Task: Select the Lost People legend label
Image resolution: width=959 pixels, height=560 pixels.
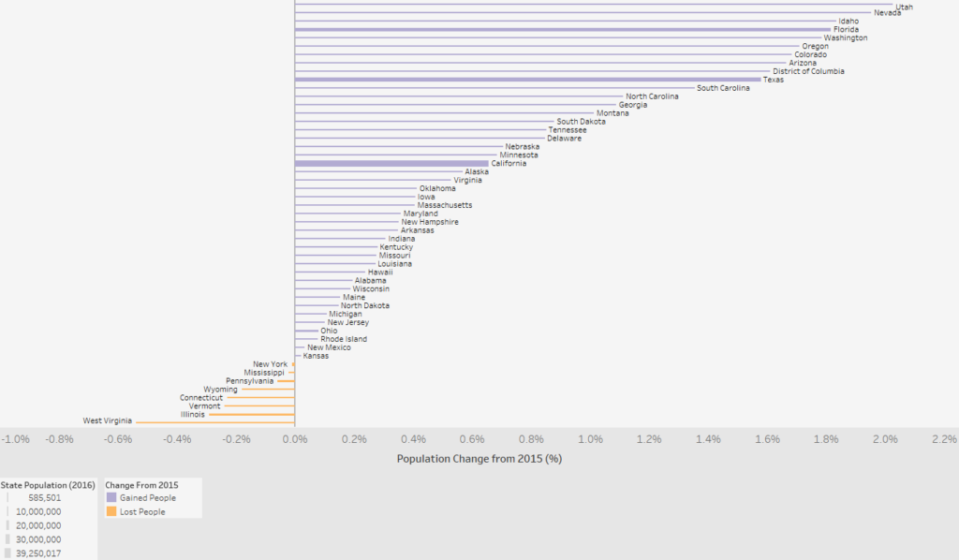Action: [142, 511]
